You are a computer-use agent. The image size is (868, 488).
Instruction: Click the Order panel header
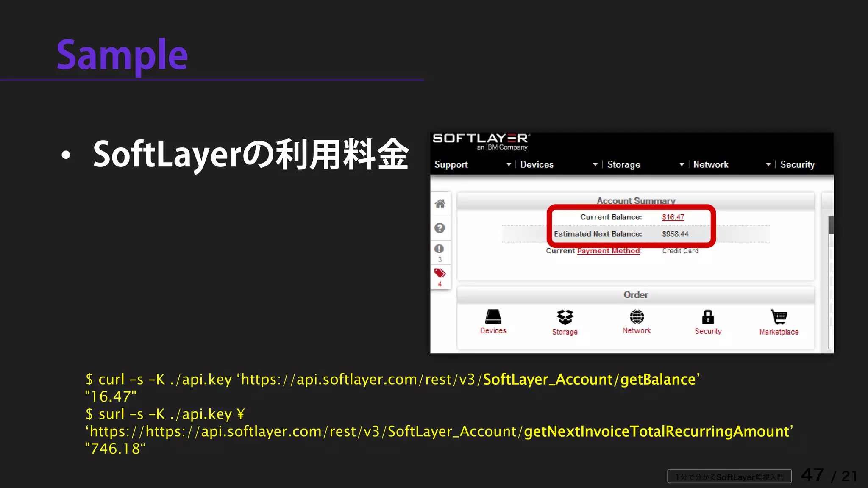click(x=636, y=295)
